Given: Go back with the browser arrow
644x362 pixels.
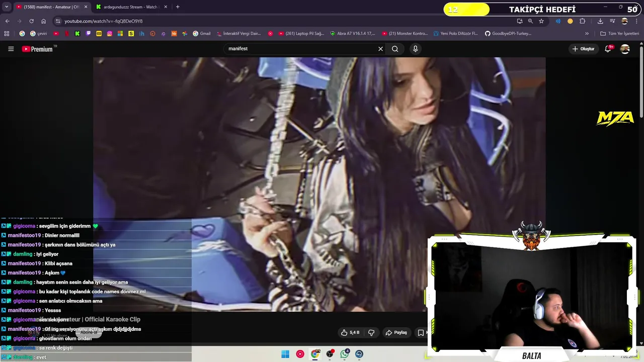Looking at the screenshot, I should click(7, 21).
